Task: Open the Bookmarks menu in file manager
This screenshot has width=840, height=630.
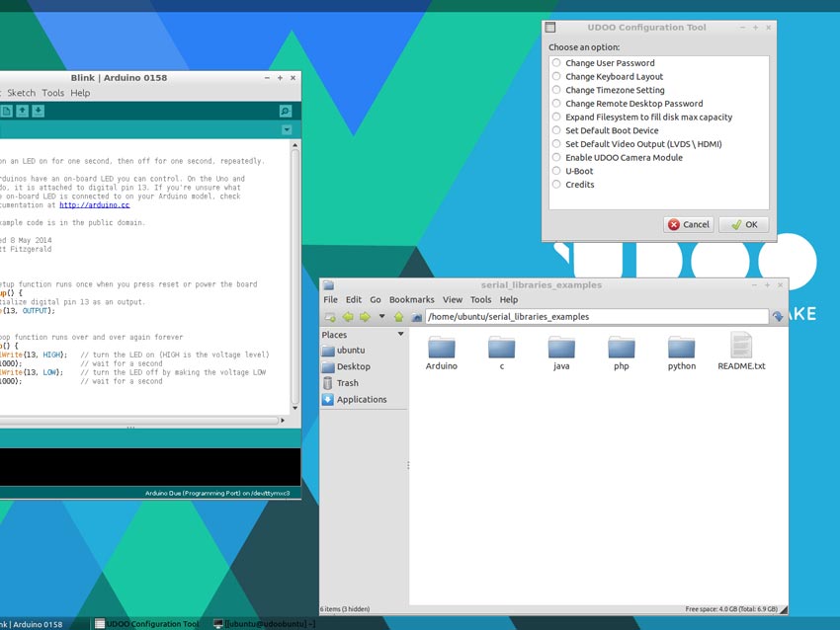Action: 412,300
